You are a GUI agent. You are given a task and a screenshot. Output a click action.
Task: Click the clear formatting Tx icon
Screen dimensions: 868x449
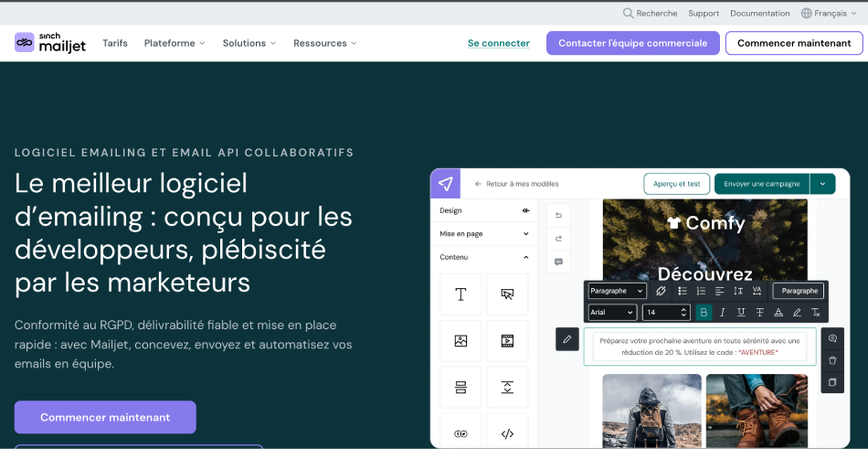(815, 313)
